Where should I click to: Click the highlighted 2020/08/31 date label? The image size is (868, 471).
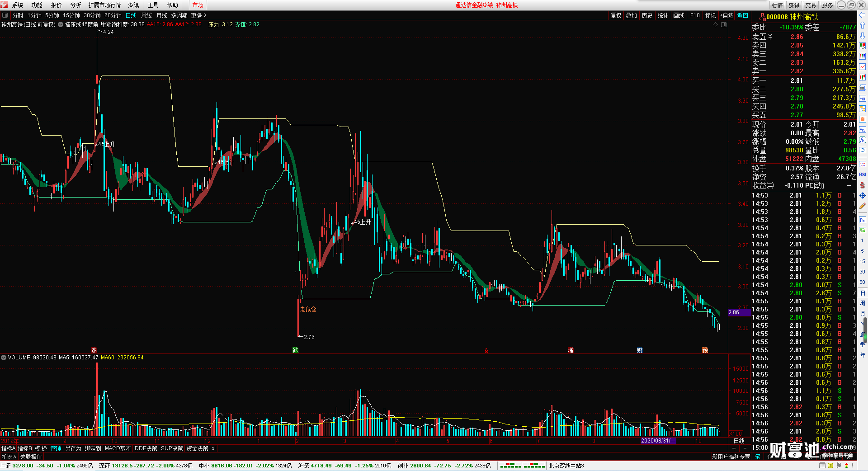tap(658, 441)
